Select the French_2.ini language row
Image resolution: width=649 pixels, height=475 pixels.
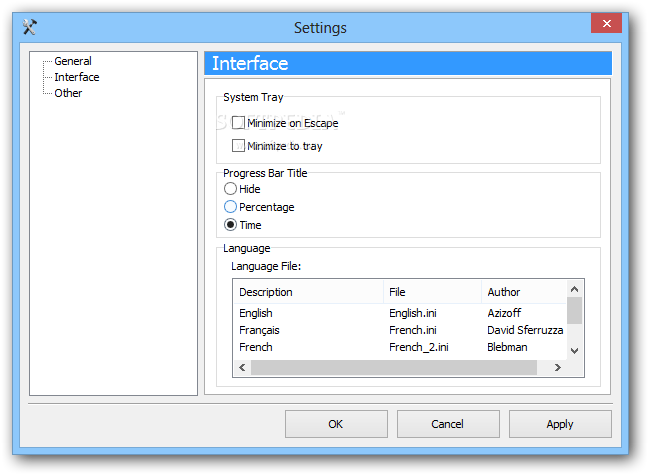click(x=400, y=347)
